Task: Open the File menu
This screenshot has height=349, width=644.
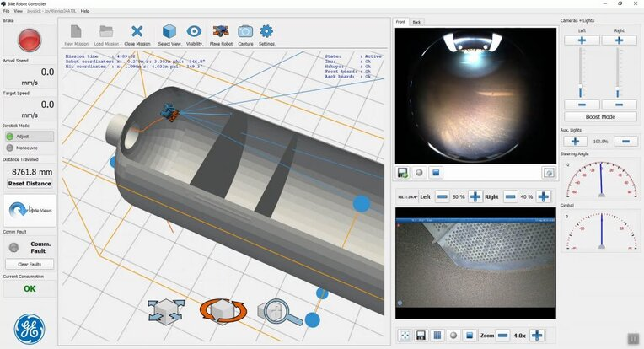Action: (7, 11)
